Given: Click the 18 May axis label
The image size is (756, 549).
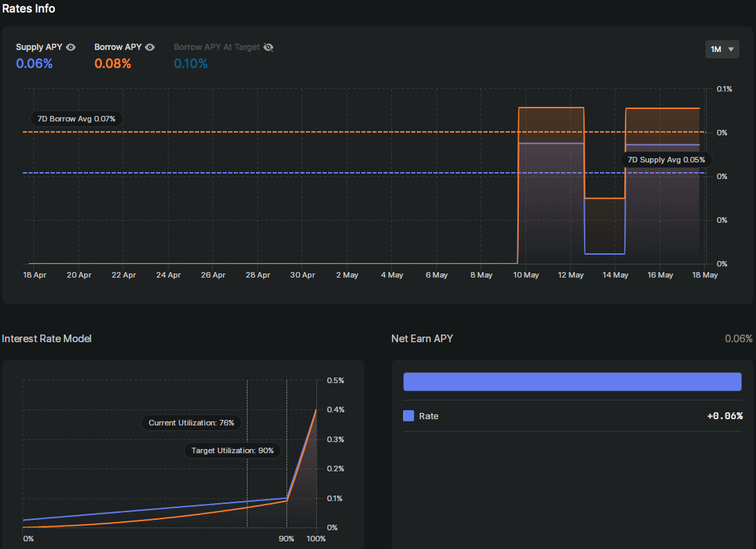Looking at the screenshot, I should [x=705, y=275].
